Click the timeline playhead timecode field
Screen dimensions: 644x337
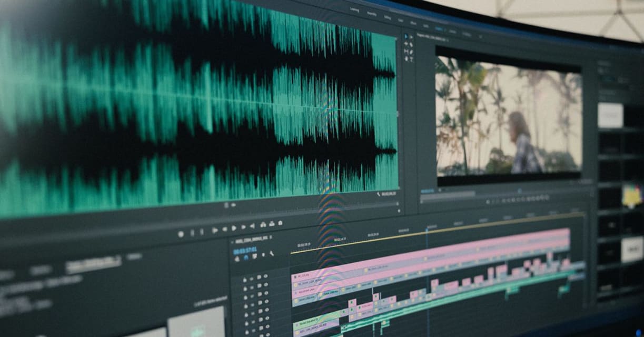(245, 250)
